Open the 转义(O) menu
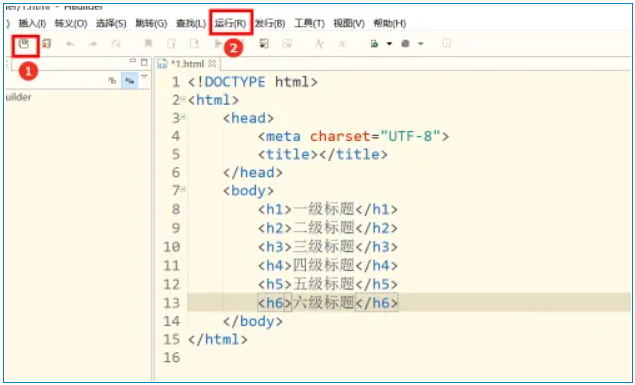This screenshot has width=635, height=385. [x=71, y=23]
